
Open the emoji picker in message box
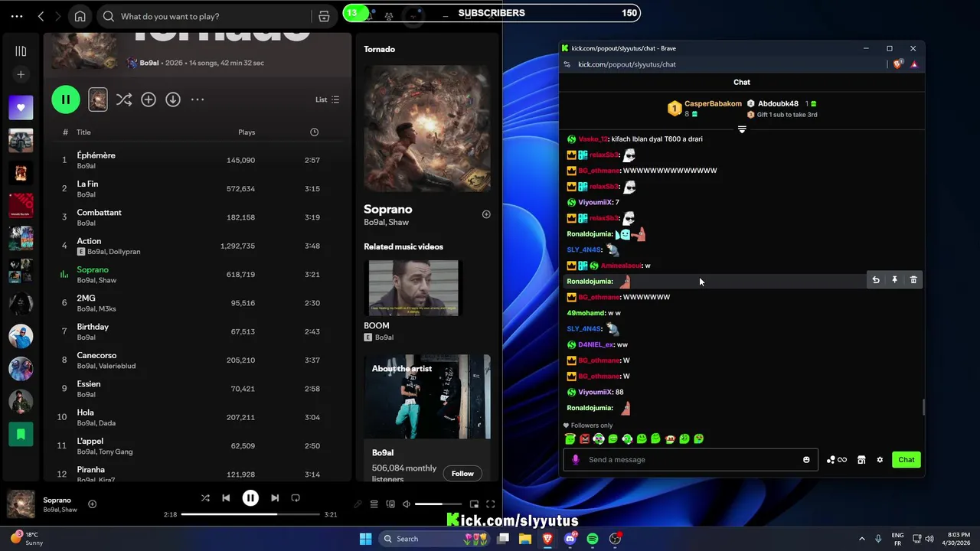click(x=806, y=460)
